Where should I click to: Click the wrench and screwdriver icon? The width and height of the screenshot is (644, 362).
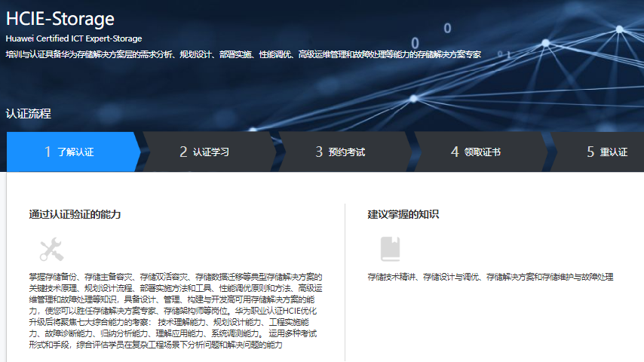52,250
